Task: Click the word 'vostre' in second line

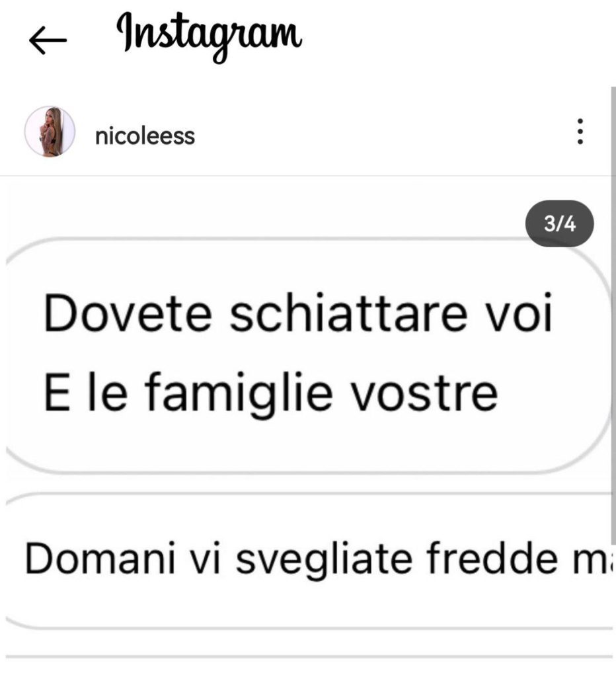Action: (x=424, y=395)
